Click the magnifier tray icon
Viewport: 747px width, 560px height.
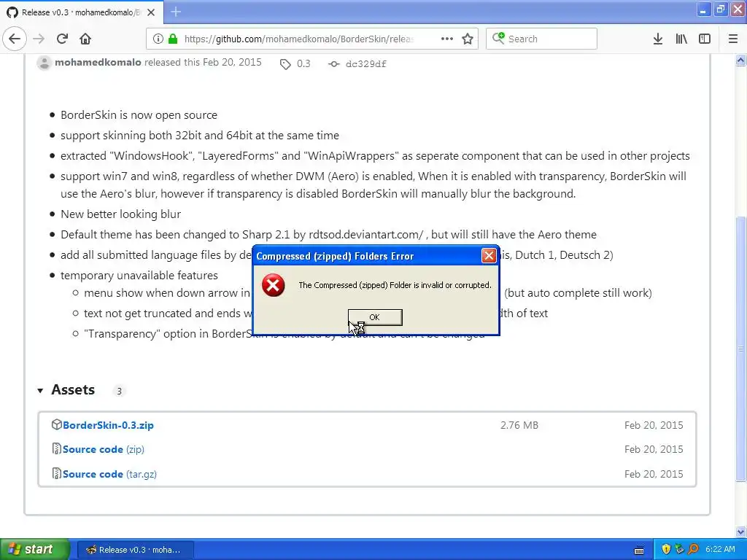693,549
